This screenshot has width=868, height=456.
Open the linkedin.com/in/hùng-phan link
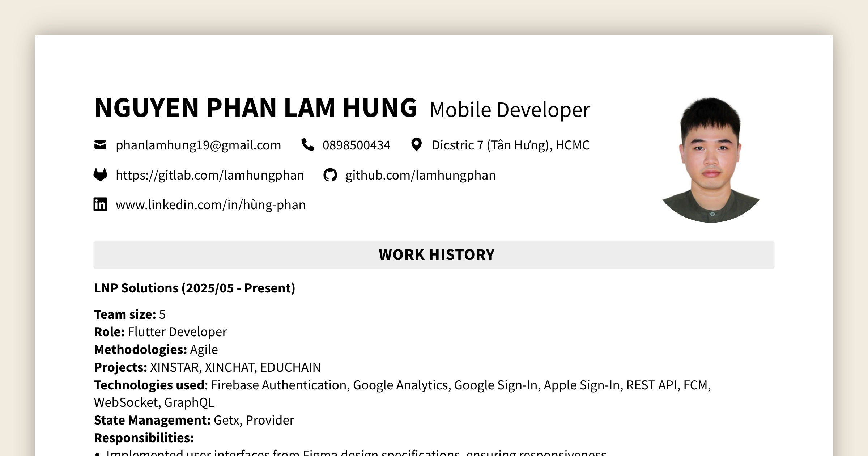pos(210,204)
